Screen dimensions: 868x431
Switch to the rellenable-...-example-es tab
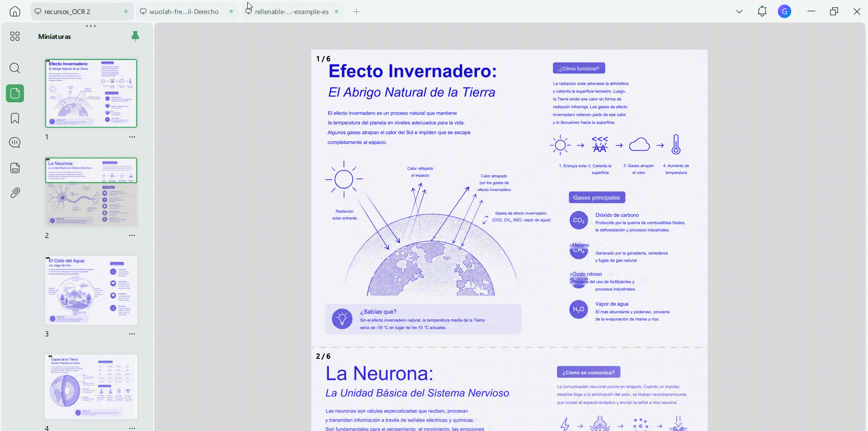tap(292, 11)
